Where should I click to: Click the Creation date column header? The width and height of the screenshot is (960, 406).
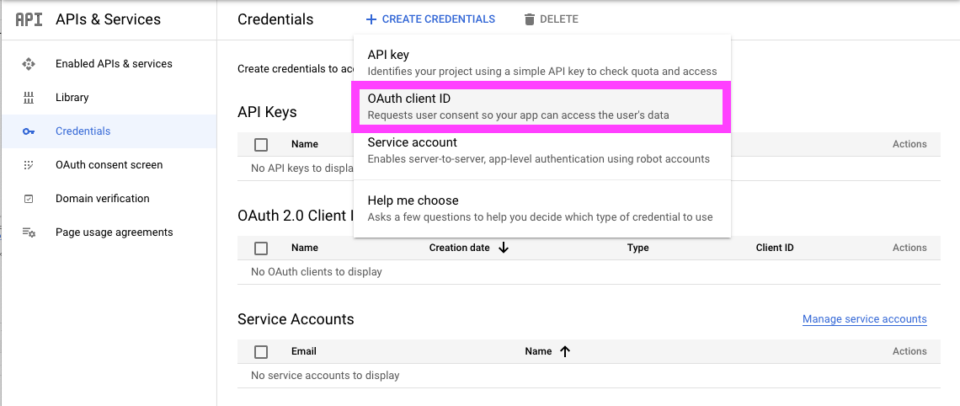pyautogui.click(x=459, y=248)
